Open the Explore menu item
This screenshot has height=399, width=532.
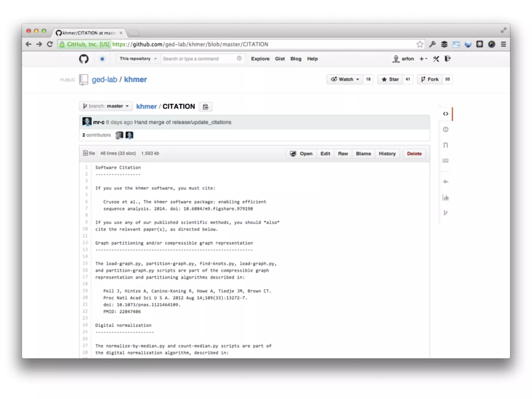pos(260,59)
